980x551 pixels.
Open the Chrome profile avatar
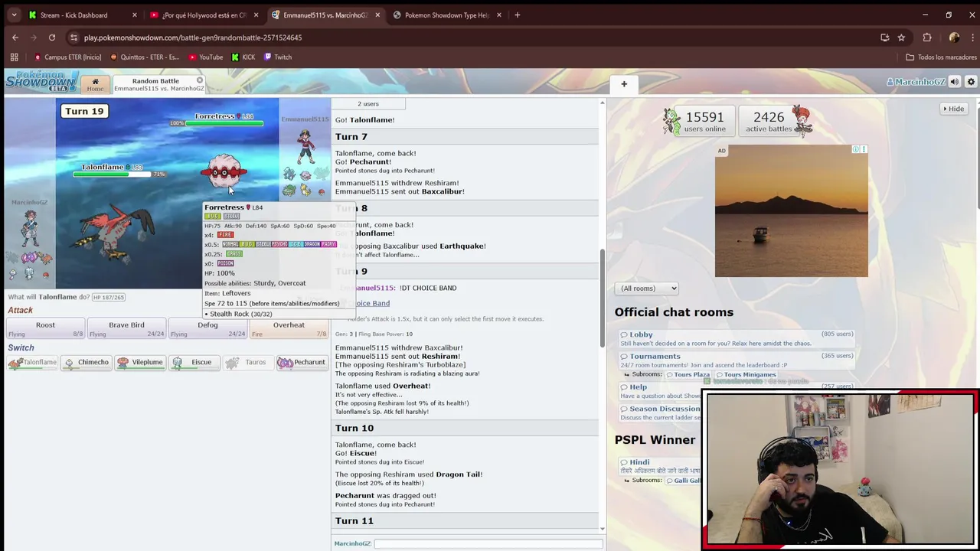[954, 37]
